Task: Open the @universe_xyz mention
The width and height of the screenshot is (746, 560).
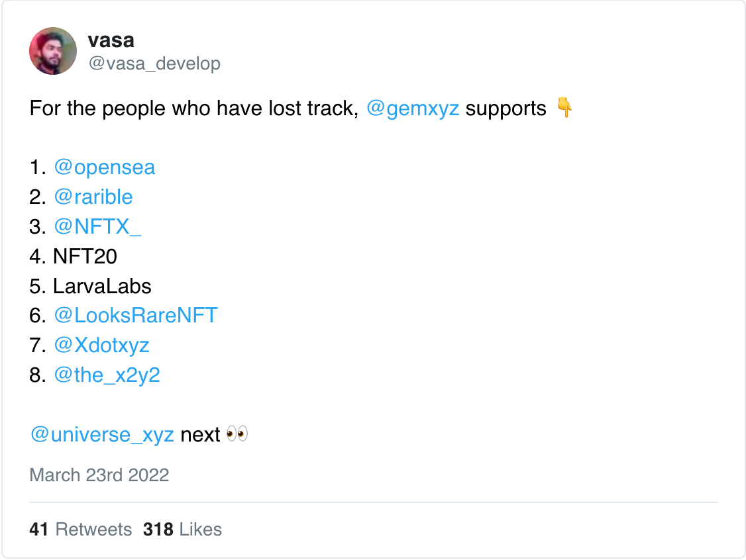Action: pos(102,435)
